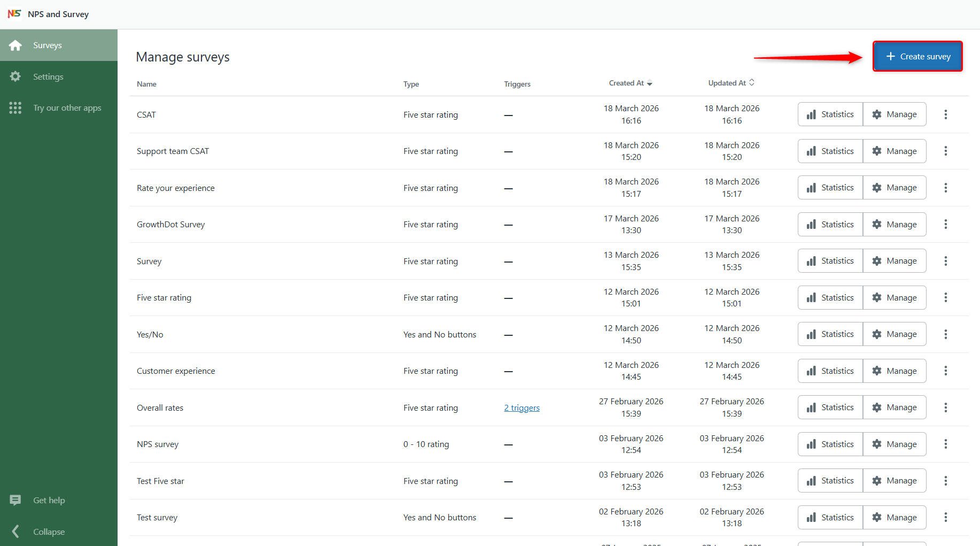Open more options for Overall rates survey
Image resolution: width=980 pixels, height=546 pixels.
[x=945, y=407]
